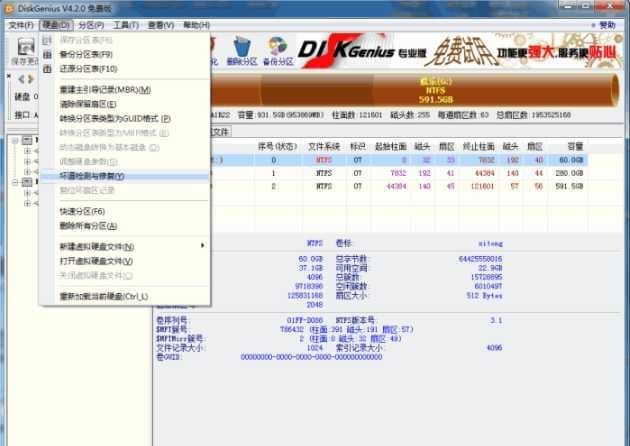Close the left disk info panel
This screenshot has height=446, width=630.
coord(8,75)
